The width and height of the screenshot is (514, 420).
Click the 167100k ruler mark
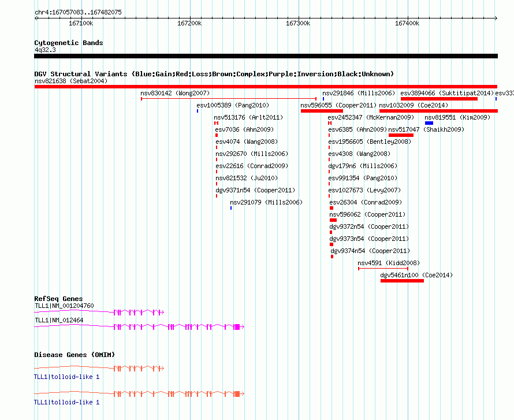pos(81,23)
